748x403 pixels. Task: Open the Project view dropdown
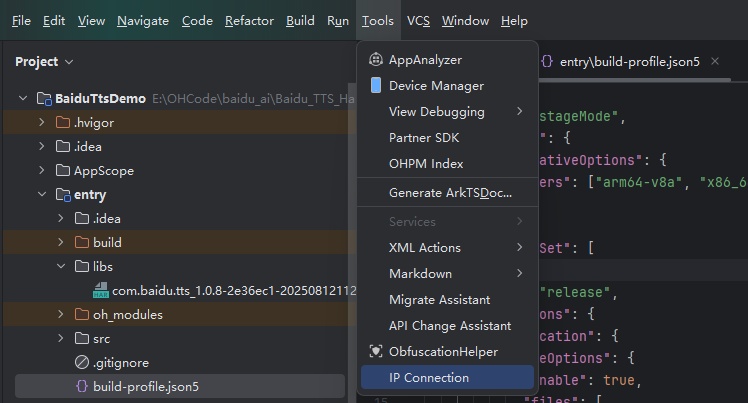[x=69, y=62]
